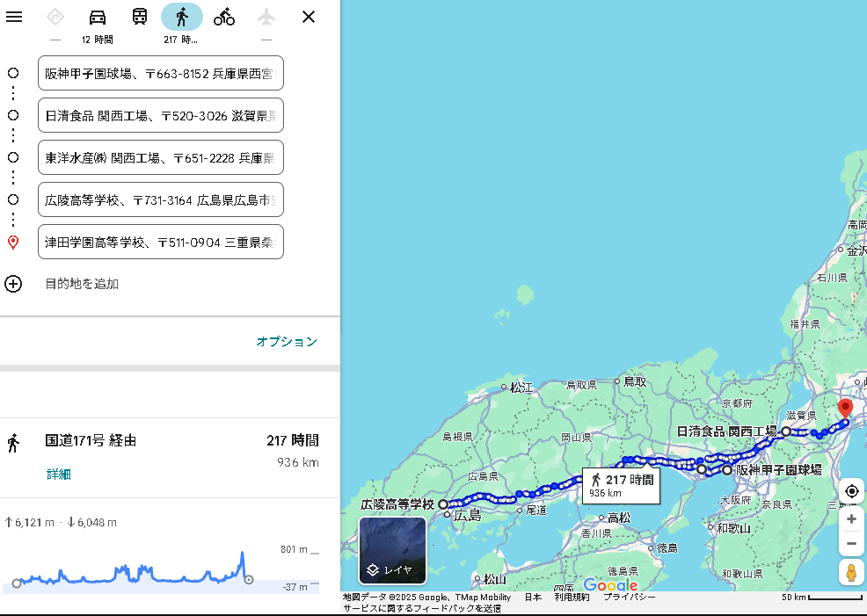Click the 松江 city label on map

(x=521, y=388)
